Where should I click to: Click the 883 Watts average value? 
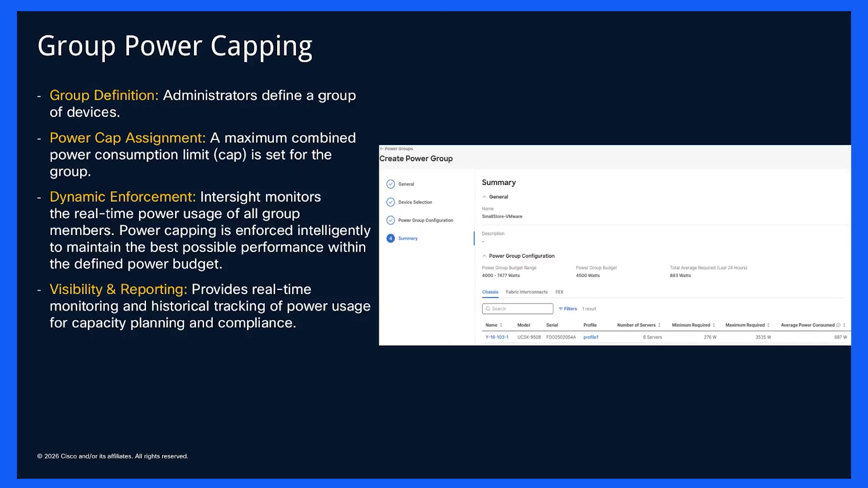click(680, 276)
